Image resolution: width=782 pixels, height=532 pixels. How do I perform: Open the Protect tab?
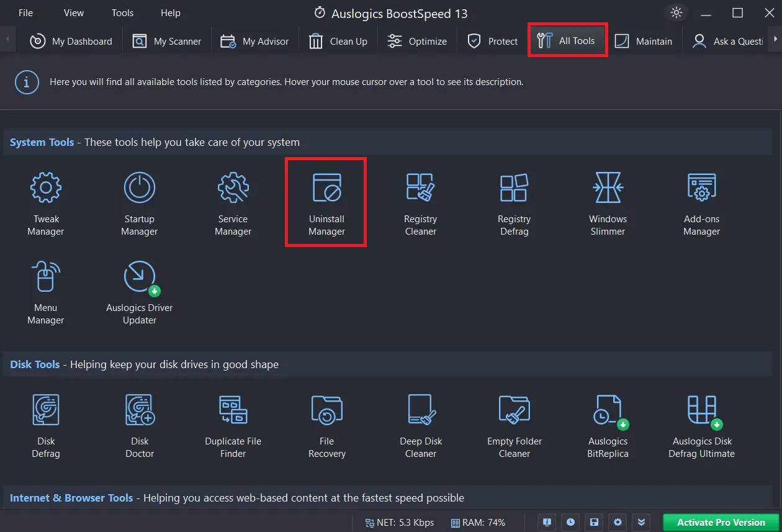click(493, 41)
